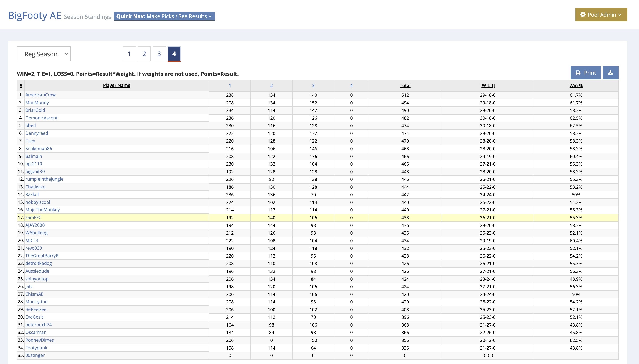The height and width of the screenshot is (364, 639).
Task: Open player bigunit30
Action: (x=35, y=172)
